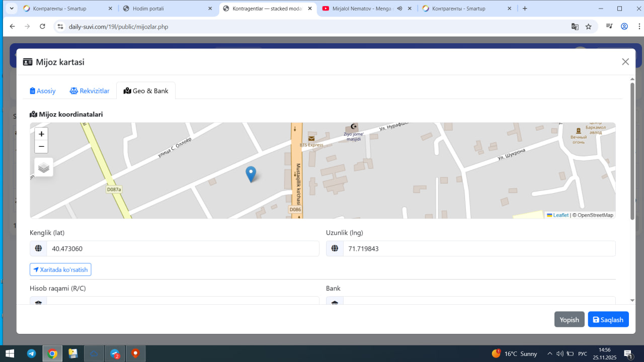
Task: Go back in browser history
Action: [12, 27]
